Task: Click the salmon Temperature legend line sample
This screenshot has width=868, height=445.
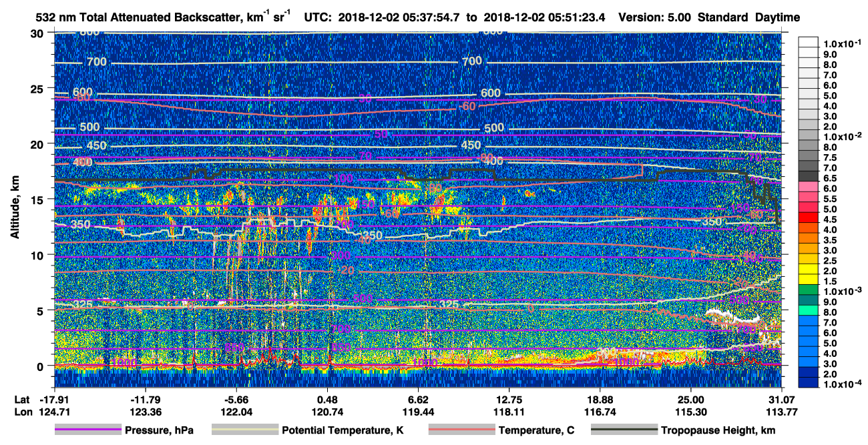Action: [x=461, y=430]
